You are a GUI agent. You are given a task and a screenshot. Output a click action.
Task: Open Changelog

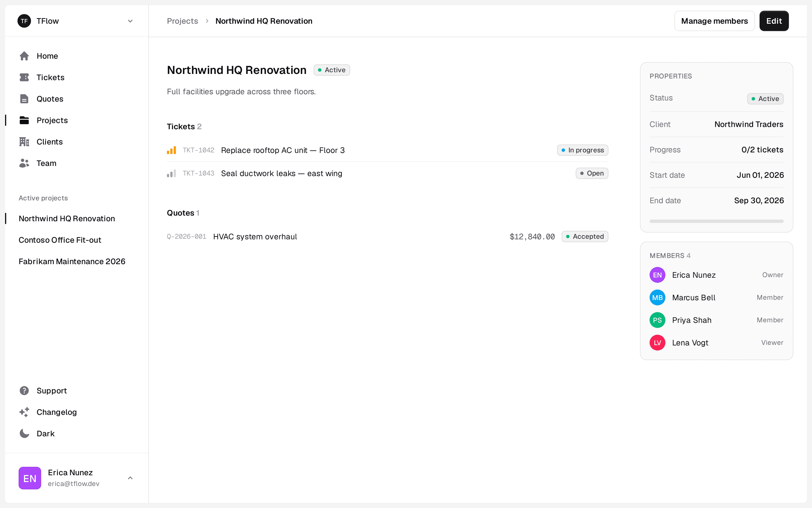[x=76, y=412]
